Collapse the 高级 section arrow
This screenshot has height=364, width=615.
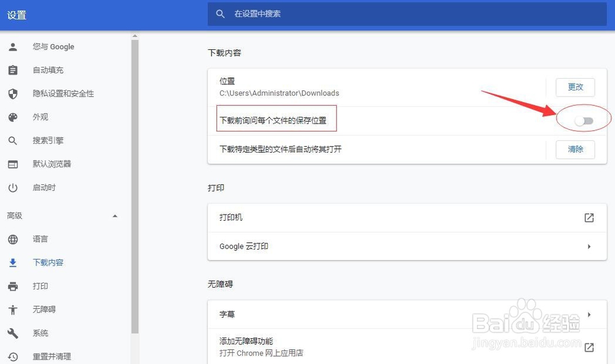point(115,216)
